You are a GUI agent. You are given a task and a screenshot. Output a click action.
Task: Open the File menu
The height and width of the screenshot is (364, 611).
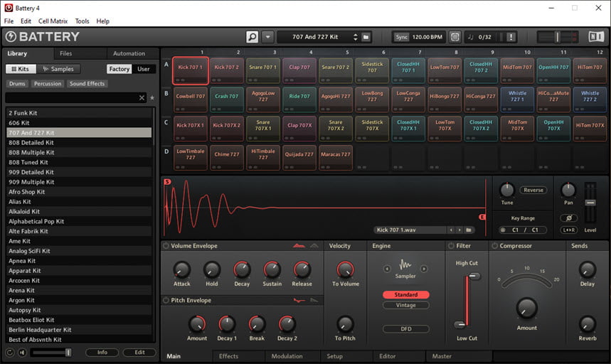(x=9, y=21)
